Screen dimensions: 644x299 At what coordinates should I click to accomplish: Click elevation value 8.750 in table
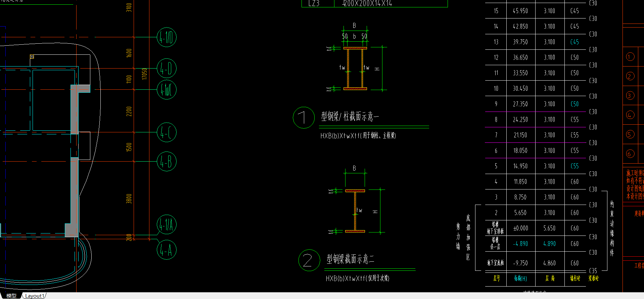[x=520, y=197]
